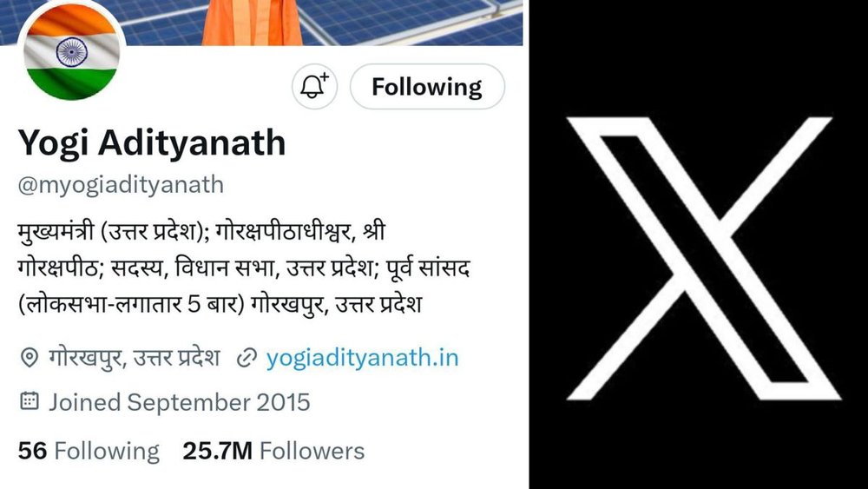Open the yogiadityanath.in website link
The width and height of the screenshot is (868, 489).
pos(362,358)
